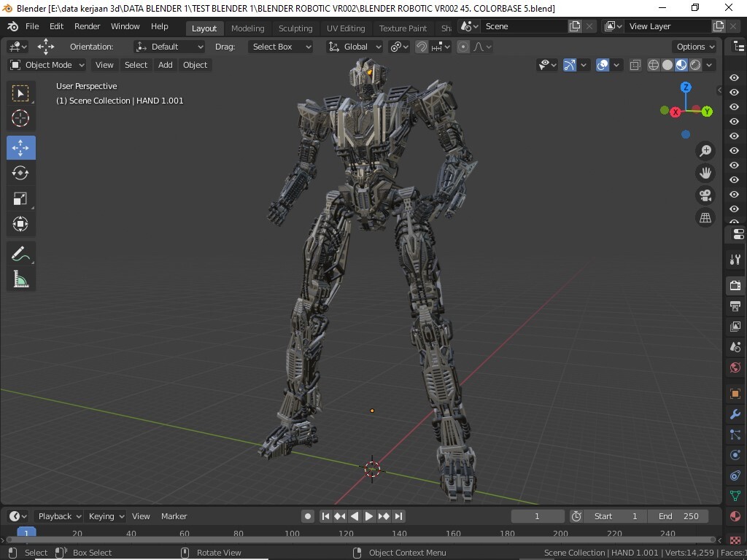Select the Move tool in the toolbar
Viewport: 747px width, 560px height.
point(20,147)
